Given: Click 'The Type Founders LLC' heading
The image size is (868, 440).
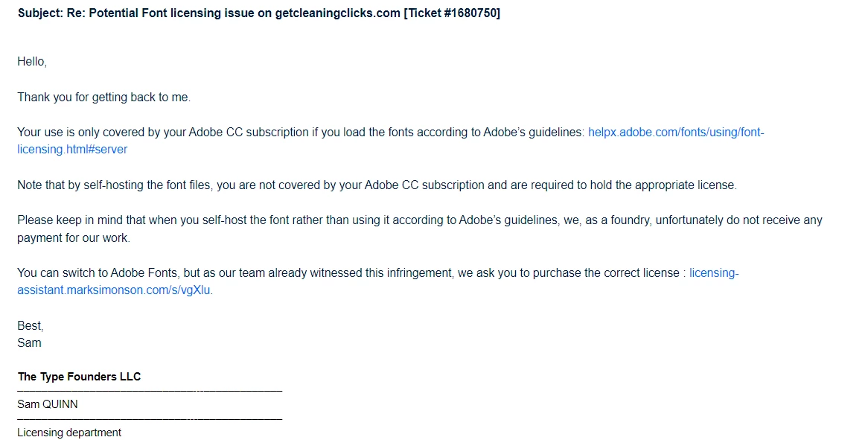Looking at the screenshot, I should [x=79, y=377].
